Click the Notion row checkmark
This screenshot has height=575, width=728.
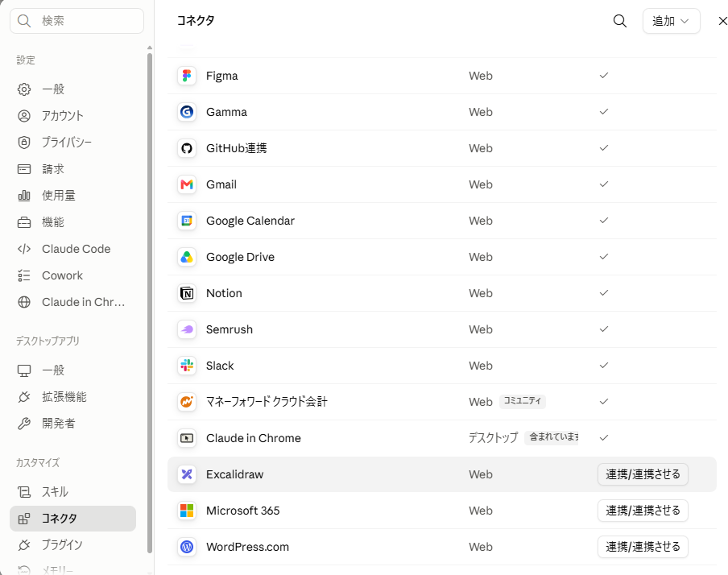tap(603, 292)
